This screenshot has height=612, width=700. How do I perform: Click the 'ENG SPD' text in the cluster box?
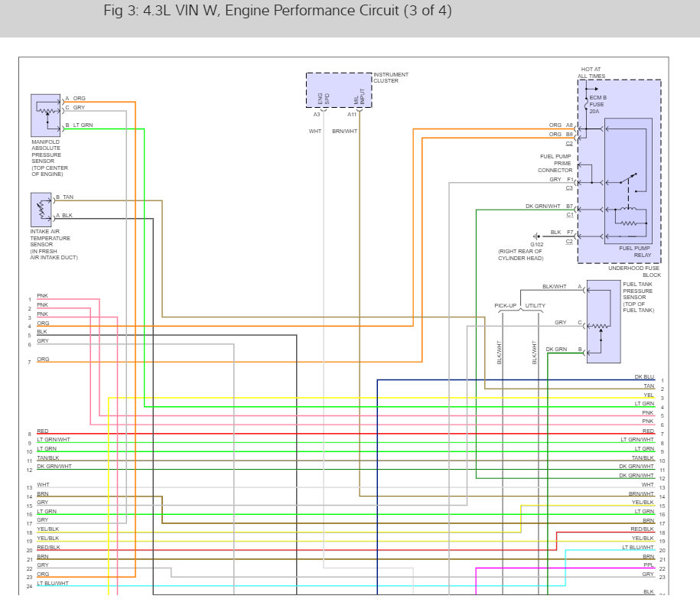[324, 99]
